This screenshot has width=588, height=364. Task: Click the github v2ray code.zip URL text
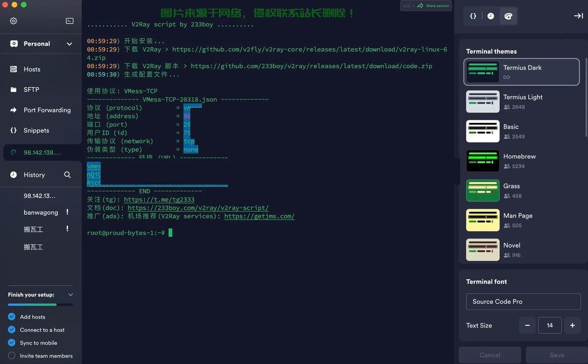[312, 66]
